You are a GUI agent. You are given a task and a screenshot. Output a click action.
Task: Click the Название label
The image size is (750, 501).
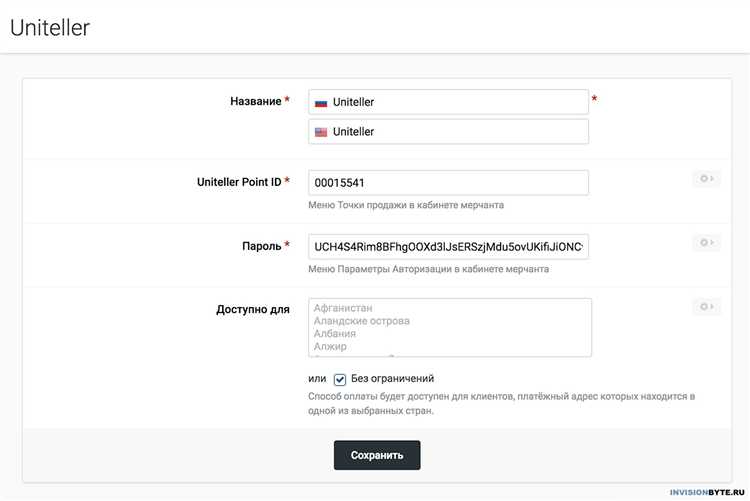[255, 101]
